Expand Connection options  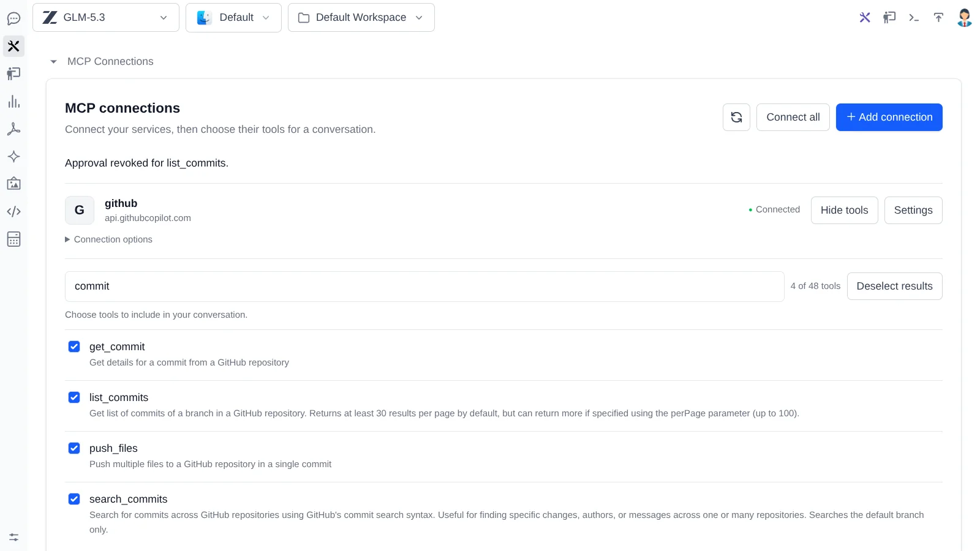point(108,239)
